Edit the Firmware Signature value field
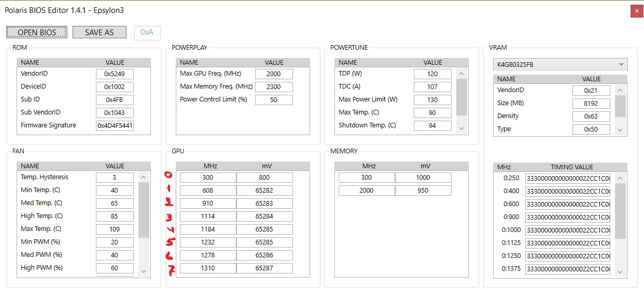The image size is (644, 290). coord(115,125)
